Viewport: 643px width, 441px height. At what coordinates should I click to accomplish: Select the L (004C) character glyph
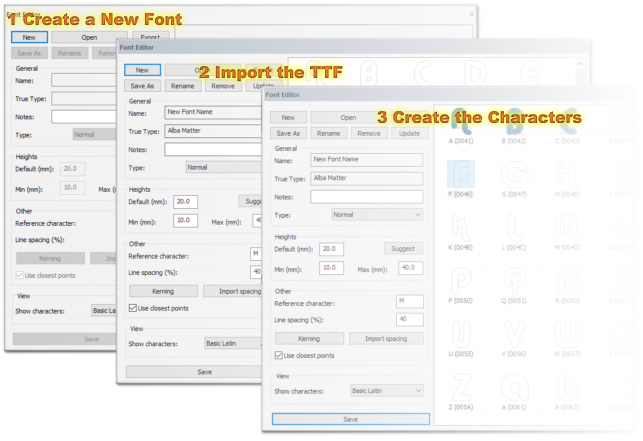pyautogui.click(x=514, y=227)
